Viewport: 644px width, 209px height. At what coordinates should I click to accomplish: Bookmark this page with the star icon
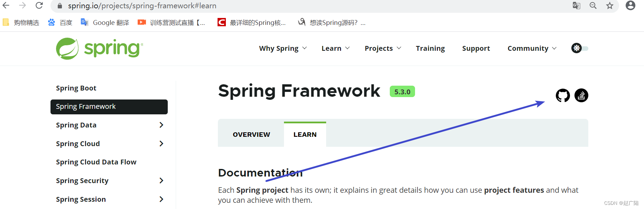coord(610,6)
